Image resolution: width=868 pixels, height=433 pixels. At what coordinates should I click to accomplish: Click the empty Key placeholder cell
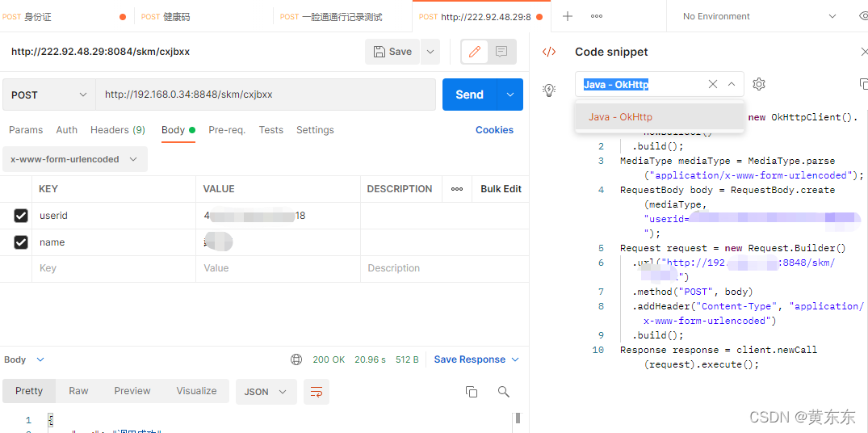pos(114,268)
